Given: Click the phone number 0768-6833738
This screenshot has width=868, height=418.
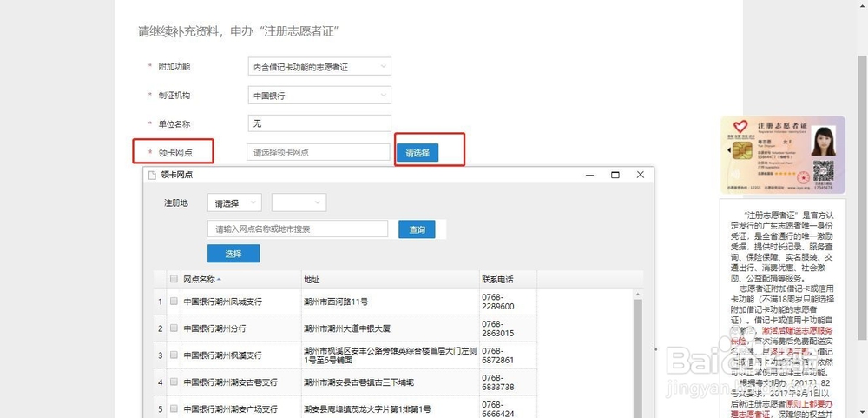Looking at the screenshot, I should point(498,382).
